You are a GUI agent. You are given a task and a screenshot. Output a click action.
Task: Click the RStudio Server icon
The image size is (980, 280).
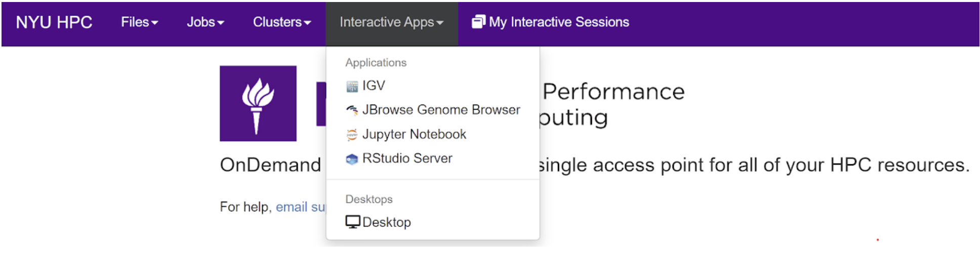point(352,159)
